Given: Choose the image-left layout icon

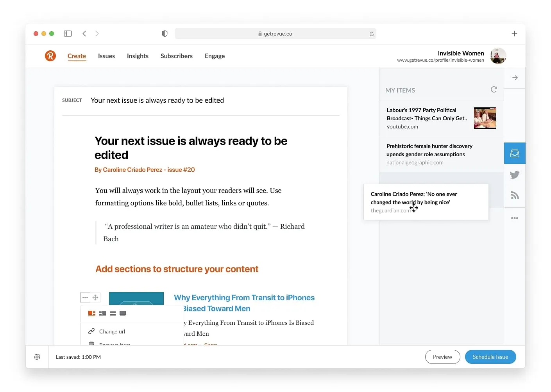Looking at the screenshot, I should [92, 313].
